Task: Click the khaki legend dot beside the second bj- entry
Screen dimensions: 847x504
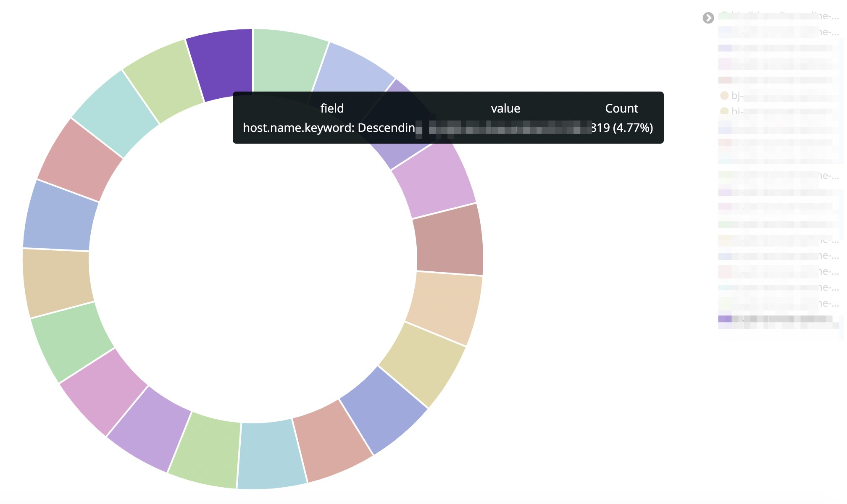Action: [x=724, y=111]
